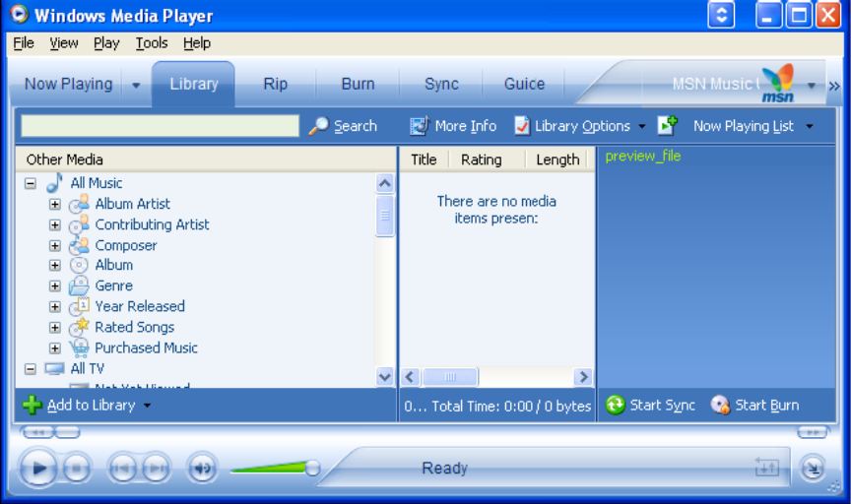Expand the Composer node
Viewport: 851px width, 504px height.
tap(55, 245)
